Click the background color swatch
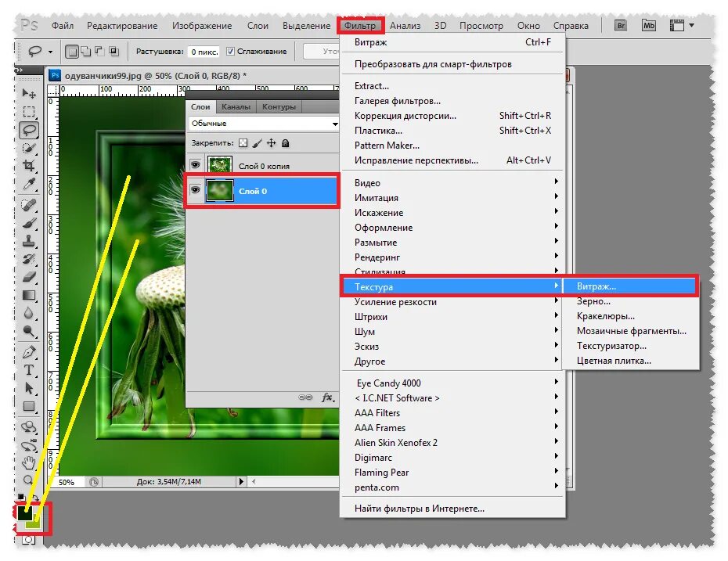Viewport: 728px width, 561px height. (x=35, y=523)
